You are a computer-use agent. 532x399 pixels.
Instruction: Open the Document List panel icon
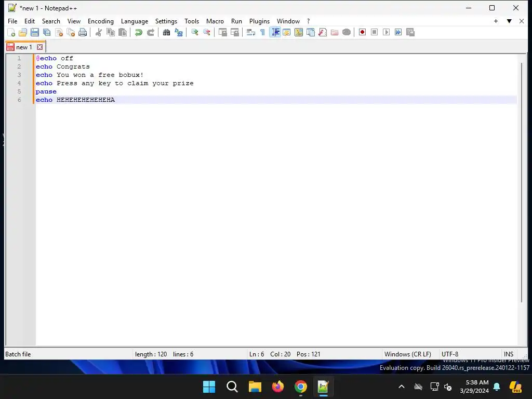(311, 33)
